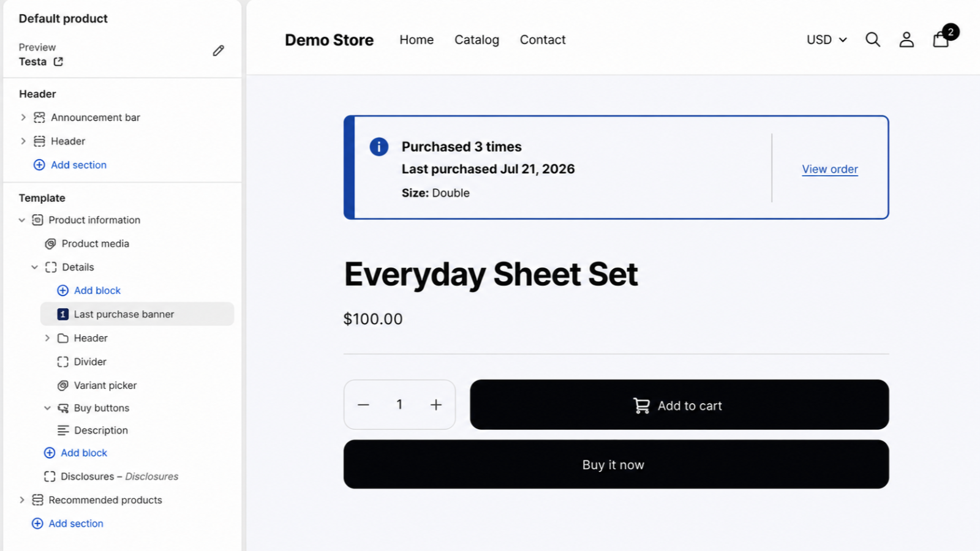Expand the Announcement bar section
The image size is (980, 551).
coord(23,118)
